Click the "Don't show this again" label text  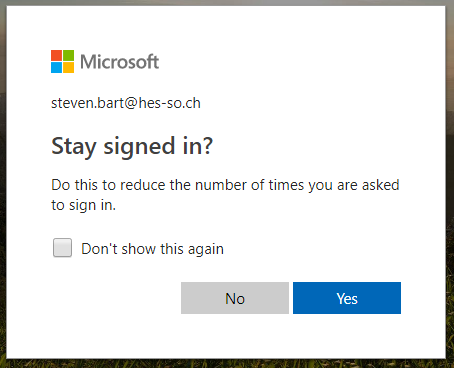pyautogui.click(x=152, y=249)
